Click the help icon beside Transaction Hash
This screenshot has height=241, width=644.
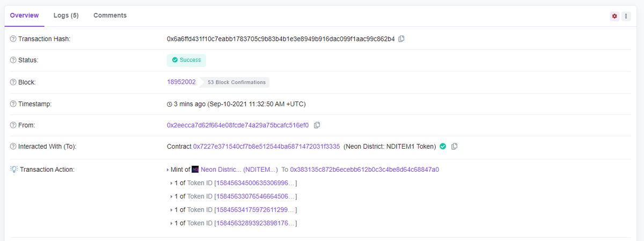[13, 39]
